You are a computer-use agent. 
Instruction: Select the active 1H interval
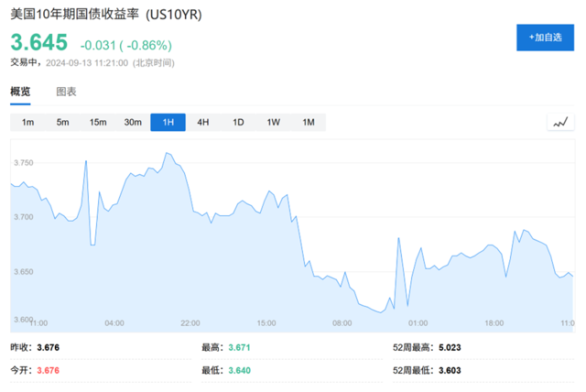(x=168, y=123)
